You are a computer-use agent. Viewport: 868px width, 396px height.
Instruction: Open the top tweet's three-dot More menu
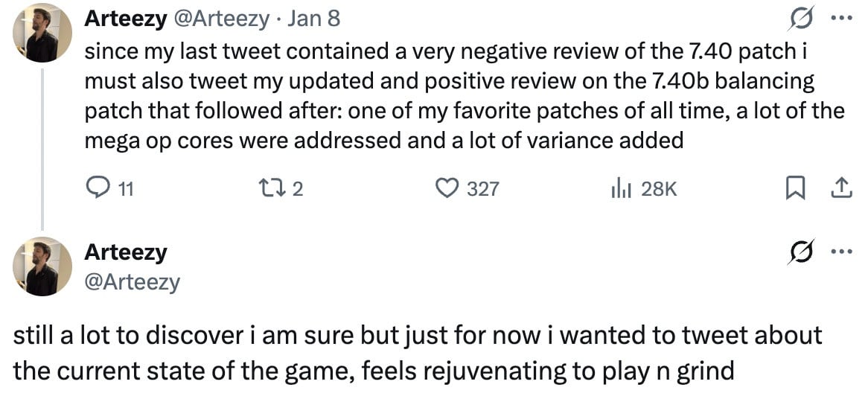840,18
